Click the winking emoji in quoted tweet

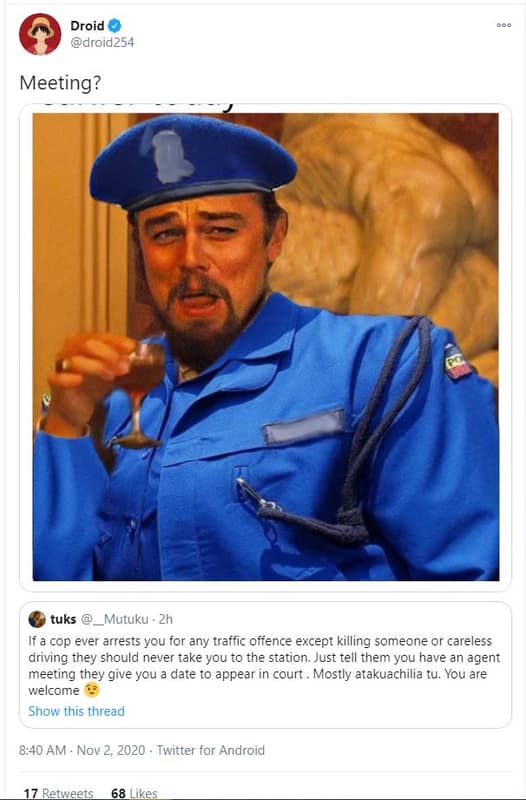pos(92,691)
